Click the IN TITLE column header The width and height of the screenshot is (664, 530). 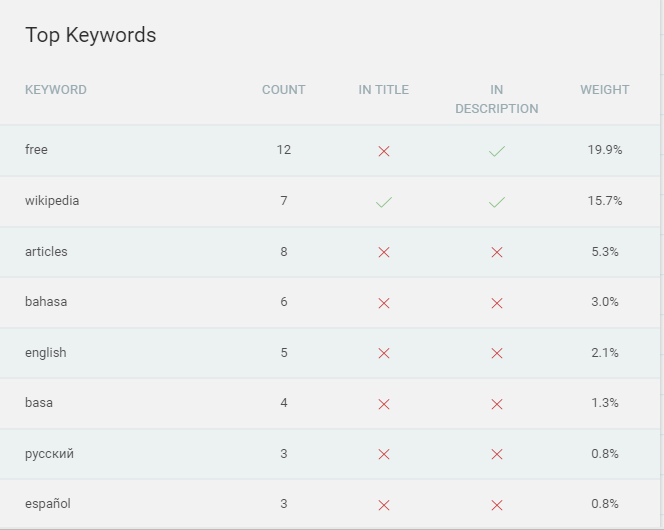coord(384,90)
